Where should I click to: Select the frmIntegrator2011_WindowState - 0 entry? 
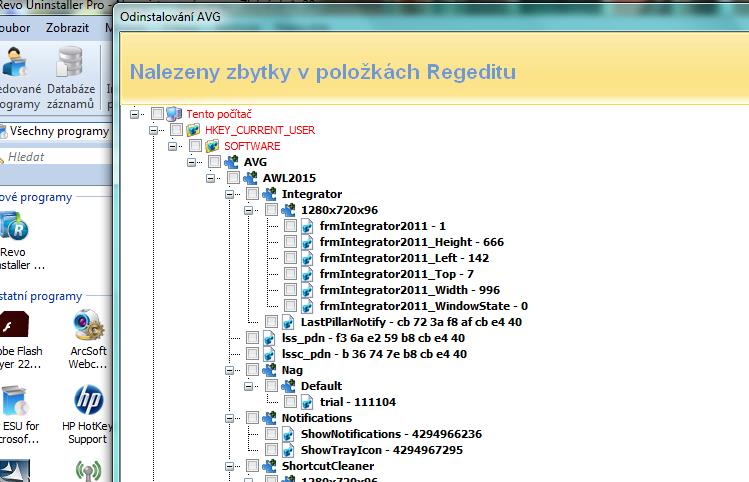[424, 306]
